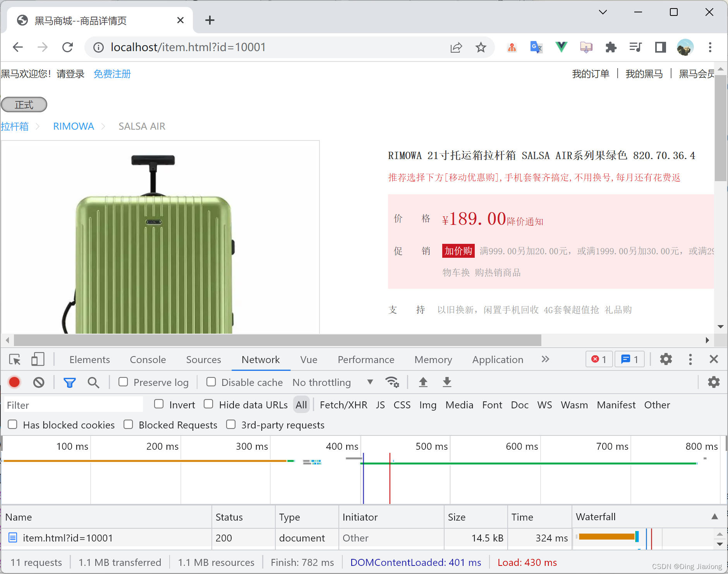Click the browser back arrow
Image resolution: width=728 pixels, height=574 pixels.
coord(18,47)
